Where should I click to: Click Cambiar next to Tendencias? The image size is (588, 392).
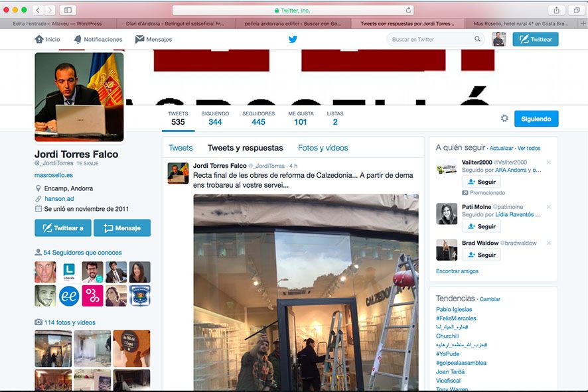point(490,299)
